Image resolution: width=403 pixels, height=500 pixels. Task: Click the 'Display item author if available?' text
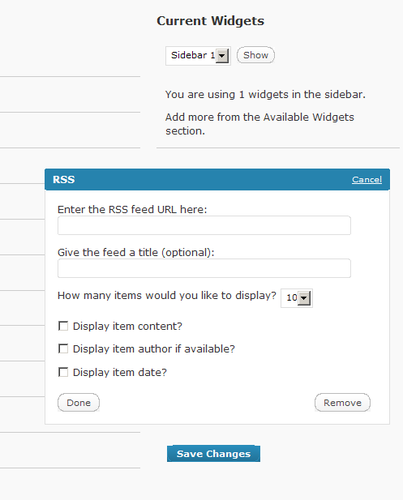coord(154,349)
